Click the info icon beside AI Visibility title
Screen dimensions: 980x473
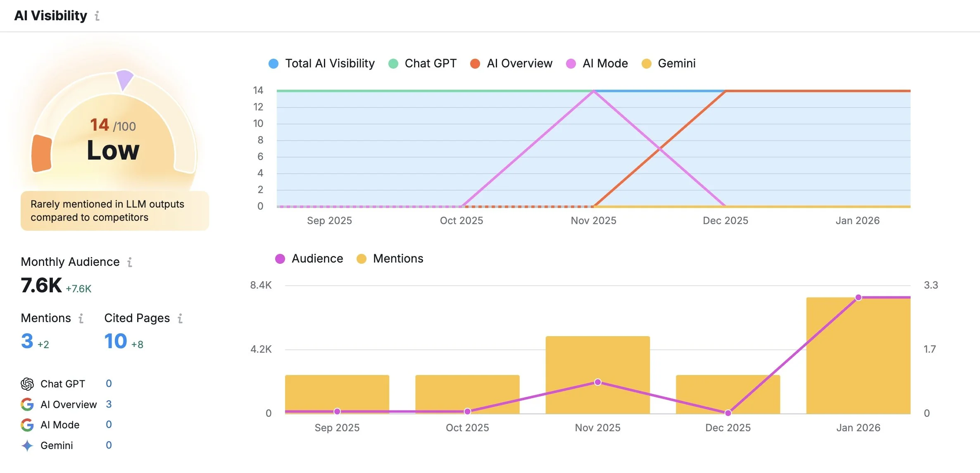pyautogui.click(x=97, y=16)
